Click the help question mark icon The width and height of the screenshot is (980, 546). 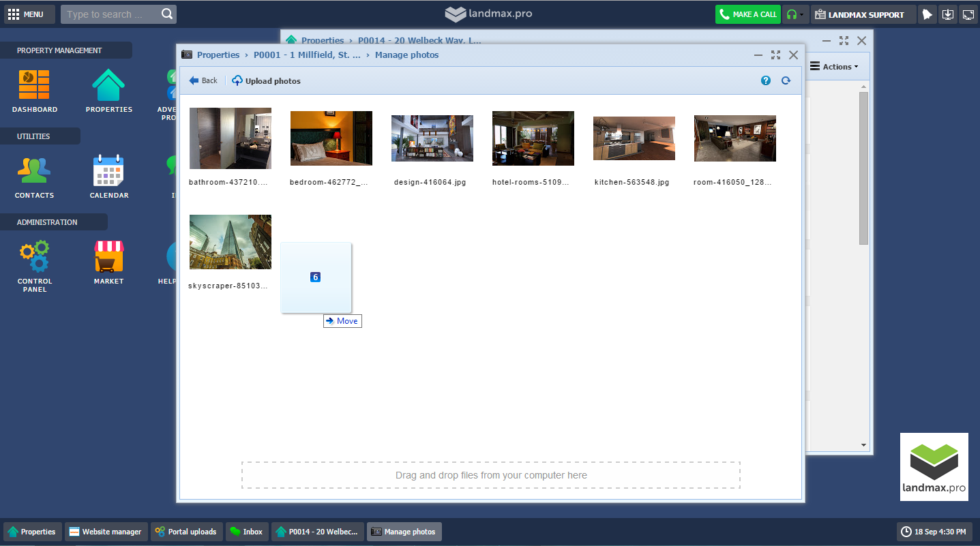pos(765,80)
